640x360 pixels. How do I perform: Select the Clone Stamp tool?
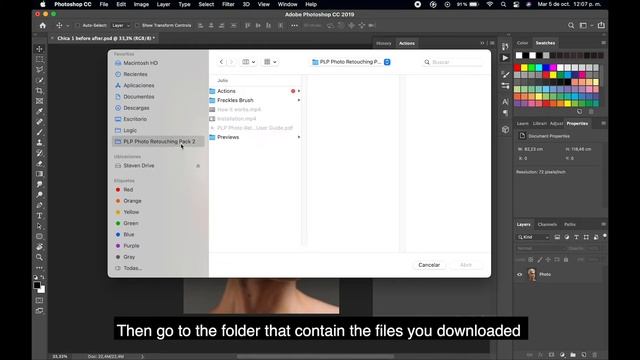point(40,142)
